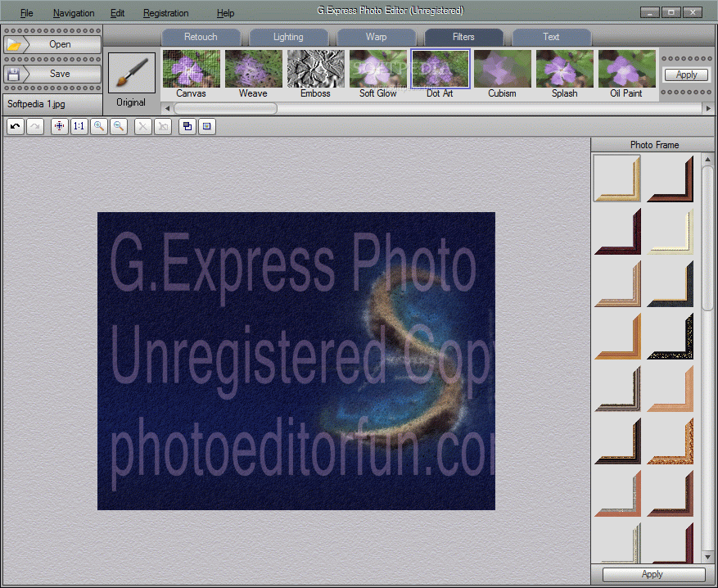Select the peach frame in fifth row

point(671,388)
